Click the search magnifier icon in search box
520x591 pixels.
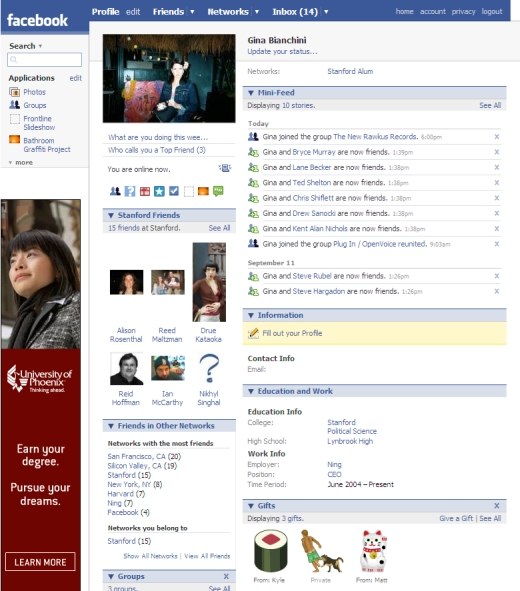(14, 60)
